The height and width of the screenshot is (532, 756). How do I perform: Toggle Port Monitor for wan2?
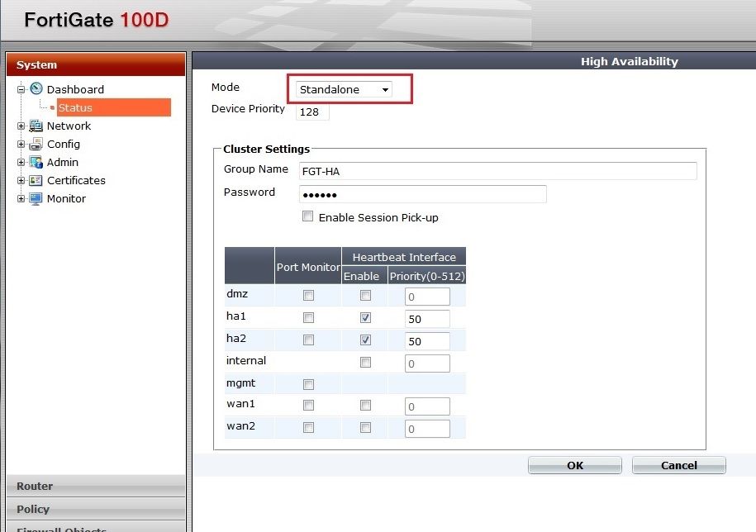pos(308,427)
